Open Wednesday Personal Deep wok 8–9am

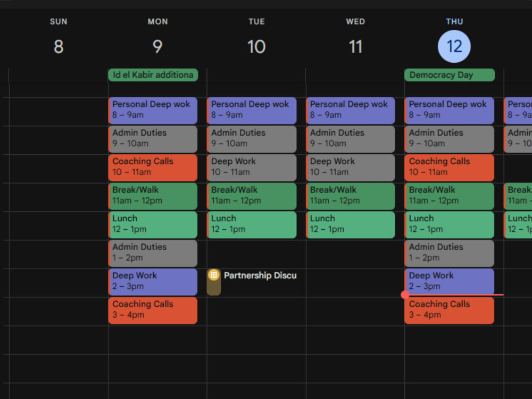click(x=351, y=111)
